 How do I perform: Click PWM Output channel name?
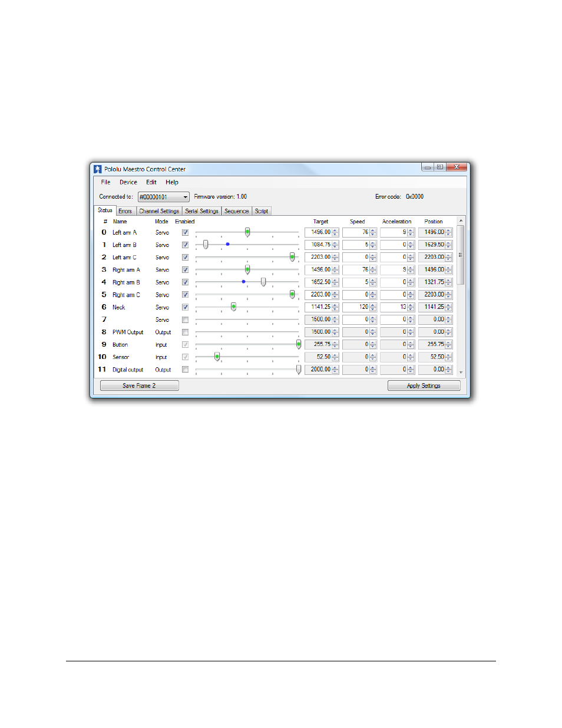(128, 332)
